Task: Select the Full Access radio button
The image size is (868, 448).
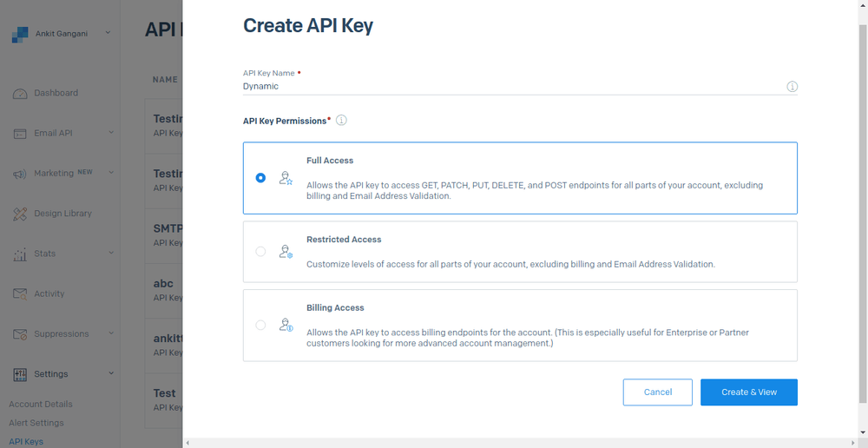Action: coord(260,178)
